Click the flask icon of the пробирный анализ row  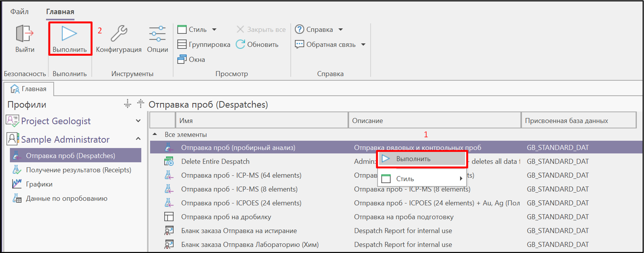click(168, 147)
